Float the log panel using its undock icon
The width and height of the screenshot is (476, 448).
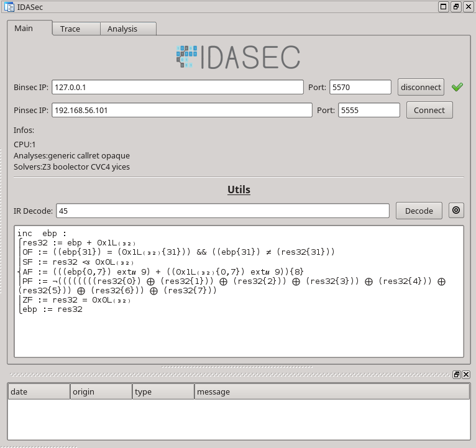coord(456,375)
